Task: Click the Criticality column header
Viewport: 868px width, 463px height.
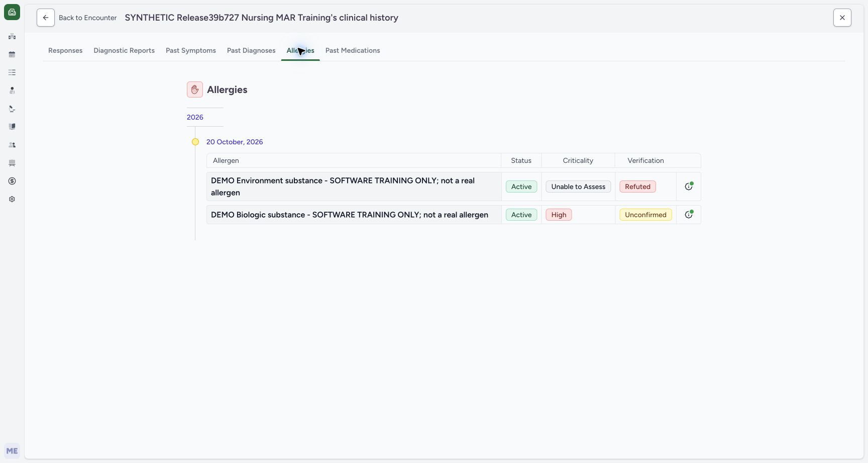Action: pyautogui.click(x=578, y=160)
